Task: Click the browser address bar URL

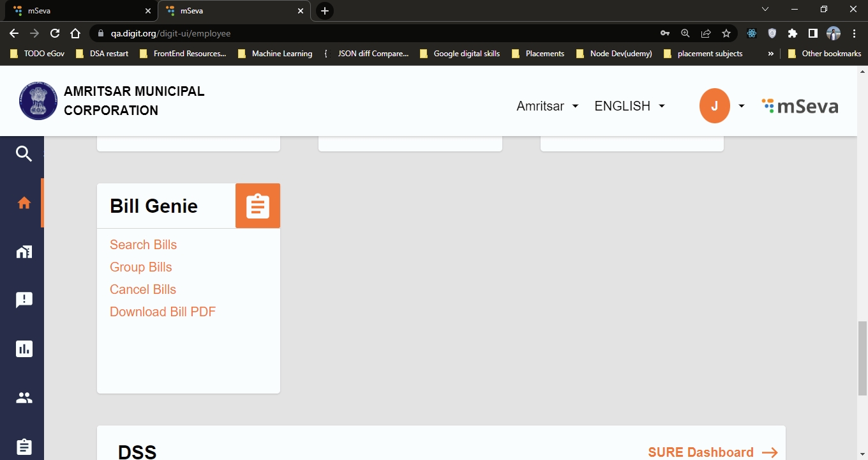Action: coord(170,33)
